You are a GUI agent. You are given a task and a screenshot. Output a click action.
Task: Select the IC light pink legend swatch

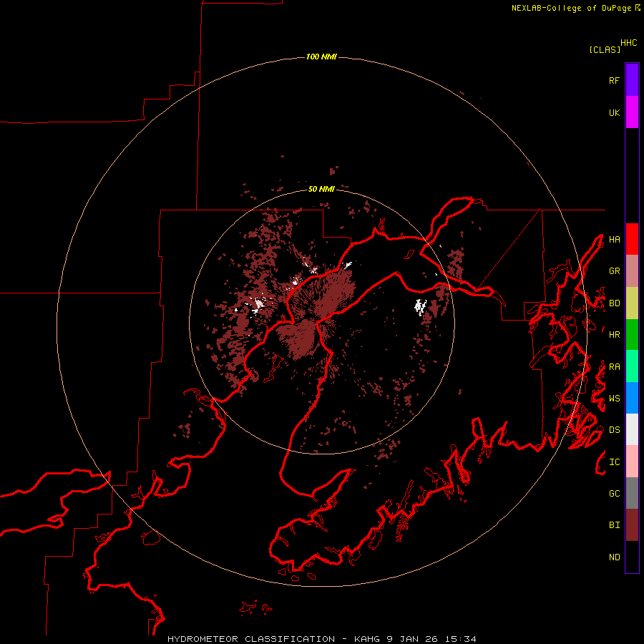point(632,462)
